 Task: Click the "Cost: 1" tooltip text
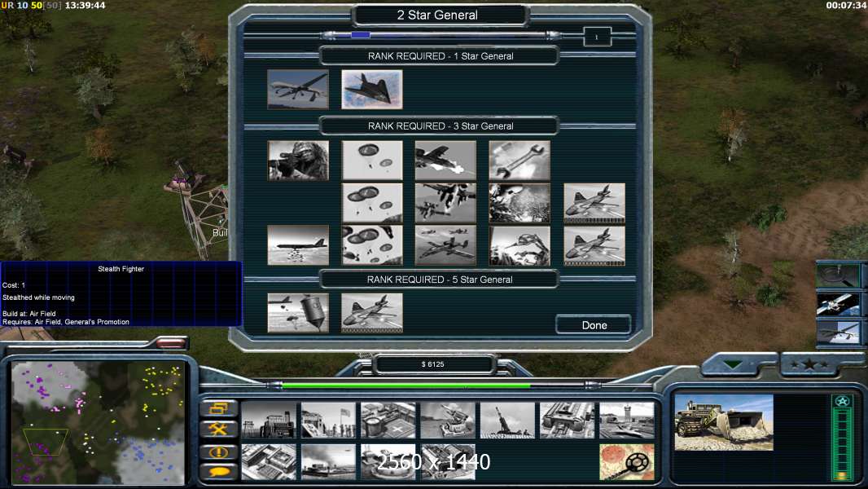point(14,285)
